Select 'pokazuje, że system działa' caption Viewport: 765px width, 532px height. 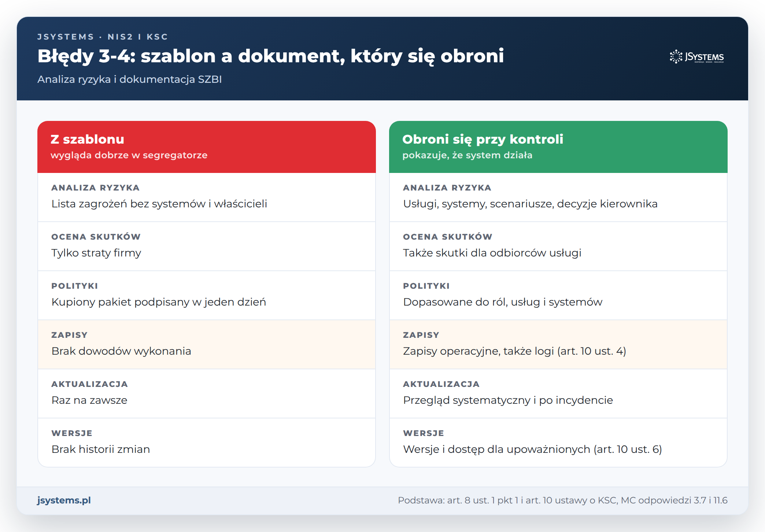tap(467, 155)
